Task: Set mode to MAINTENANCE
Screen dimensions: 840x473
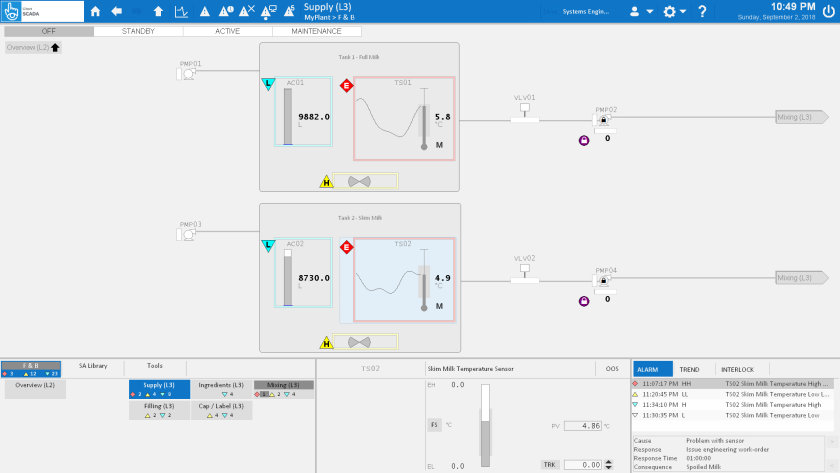Action: tap(316, 32)
